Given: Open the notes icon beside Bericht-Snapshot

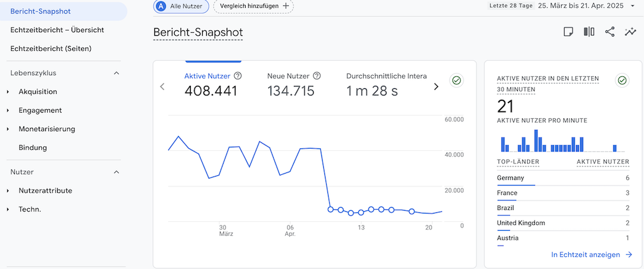Looking at the screenshot, I should (x=568, y=32).
